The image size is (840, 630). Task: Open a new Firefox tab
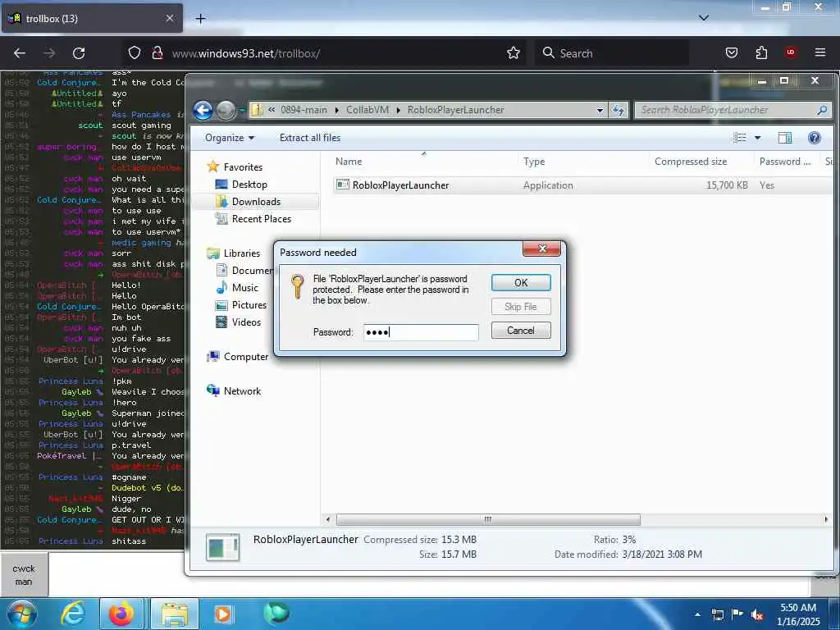pos(200,19)
